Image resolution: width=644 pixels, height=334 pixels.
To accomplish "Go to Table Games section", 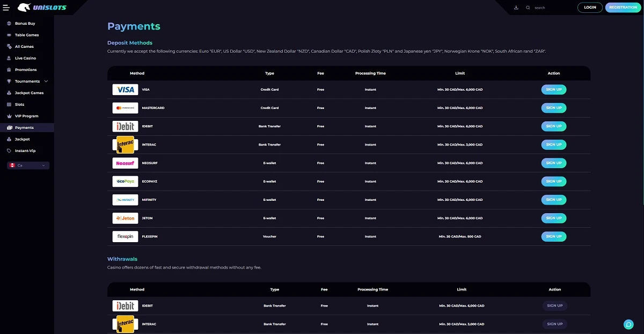I will point(27,35).
